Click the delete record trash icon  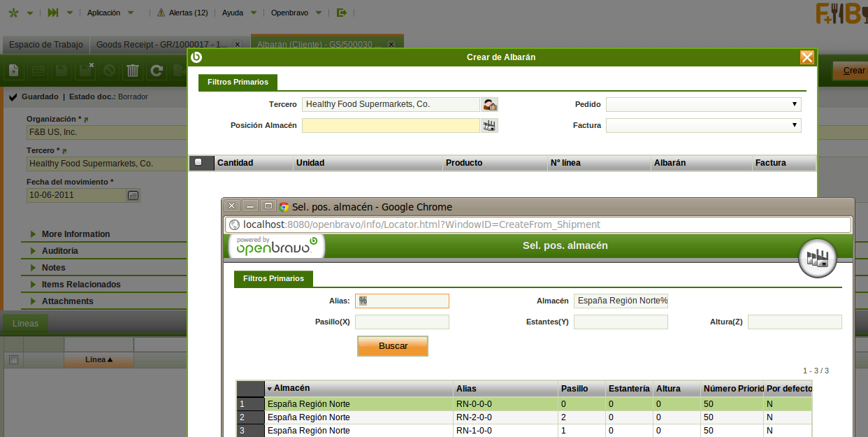click(133, 70)
